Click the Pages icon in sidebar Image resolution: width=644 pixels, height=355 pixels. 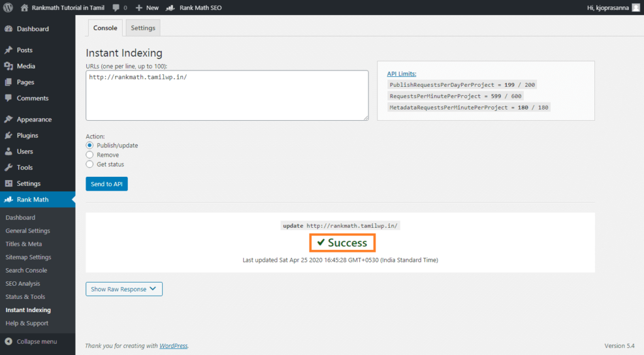(x=8, y=82)
